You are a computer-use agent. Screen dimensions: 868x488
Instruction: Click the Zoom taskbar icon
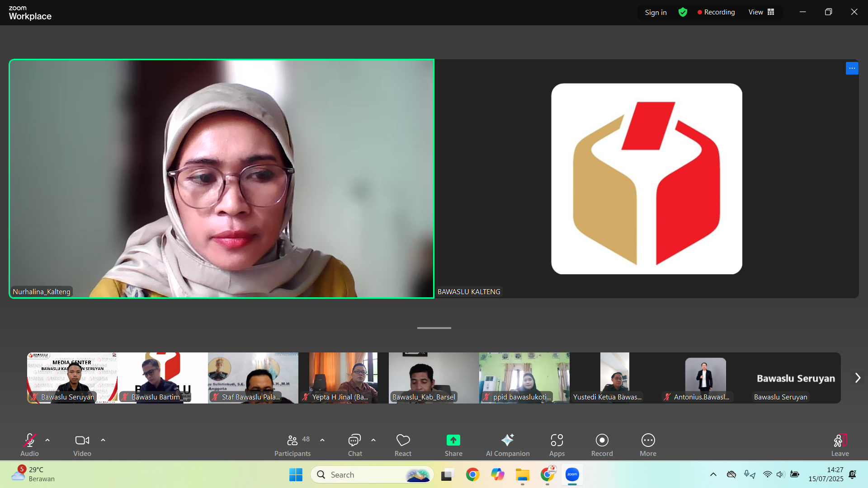572,475
